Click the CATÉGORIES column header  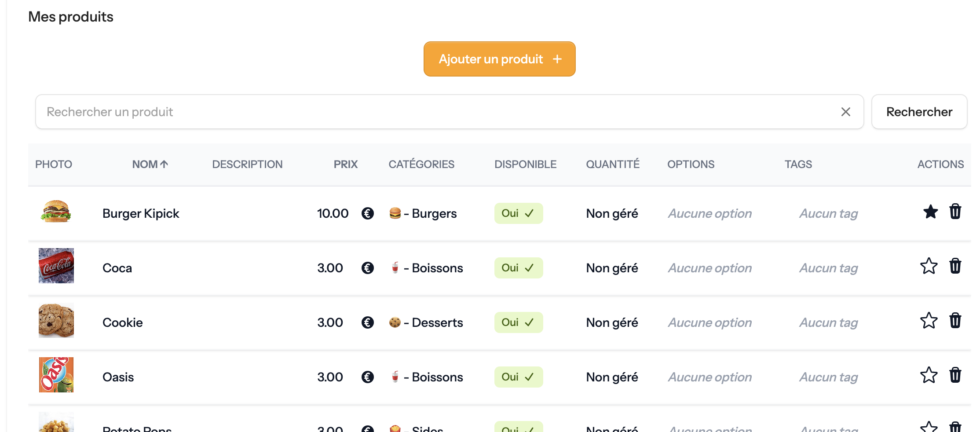click(421, 164)
